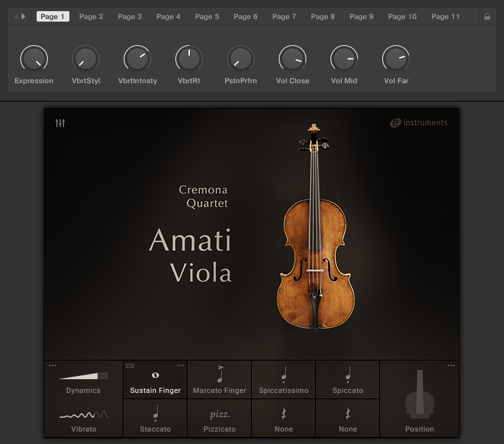Open Sustain Finger slot options dots
This screenshot has width=504, height=444.
(181, 365)
